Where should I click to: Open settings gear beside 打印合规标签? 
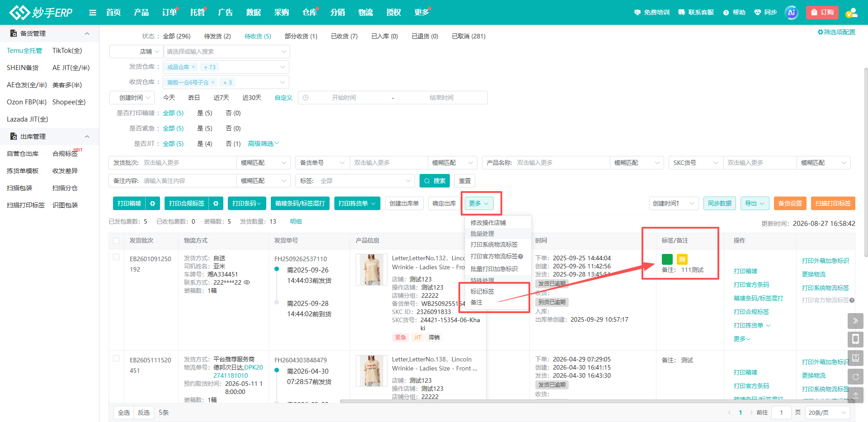(216, 204)
